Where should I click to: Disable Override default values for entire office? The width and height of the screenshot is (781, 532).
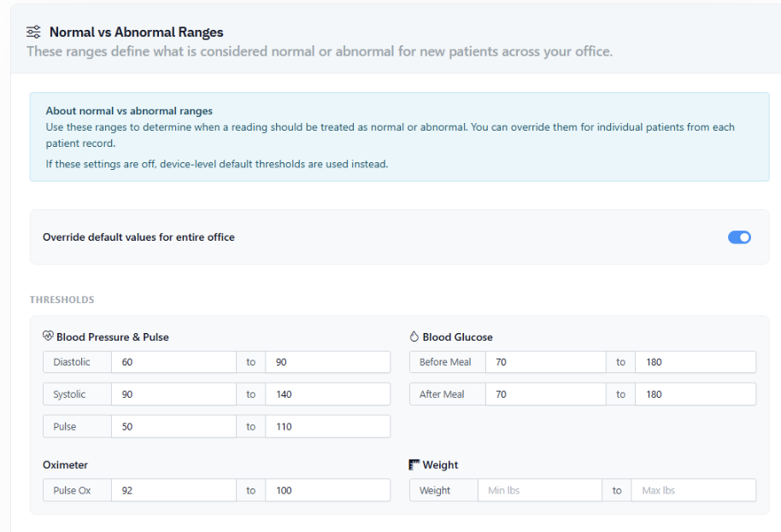[x=738, y=237]
